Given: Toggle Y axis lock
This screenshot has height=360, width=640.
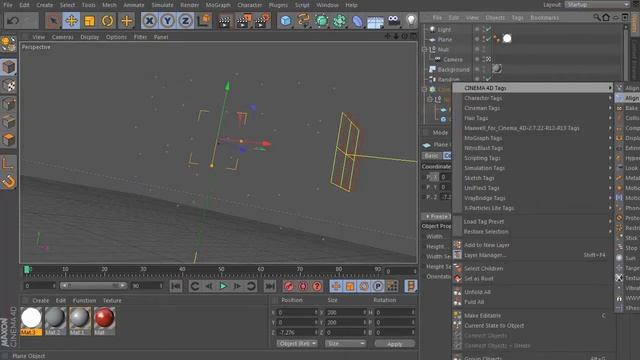Looking at the screenshot, I should tap(167, 20).
